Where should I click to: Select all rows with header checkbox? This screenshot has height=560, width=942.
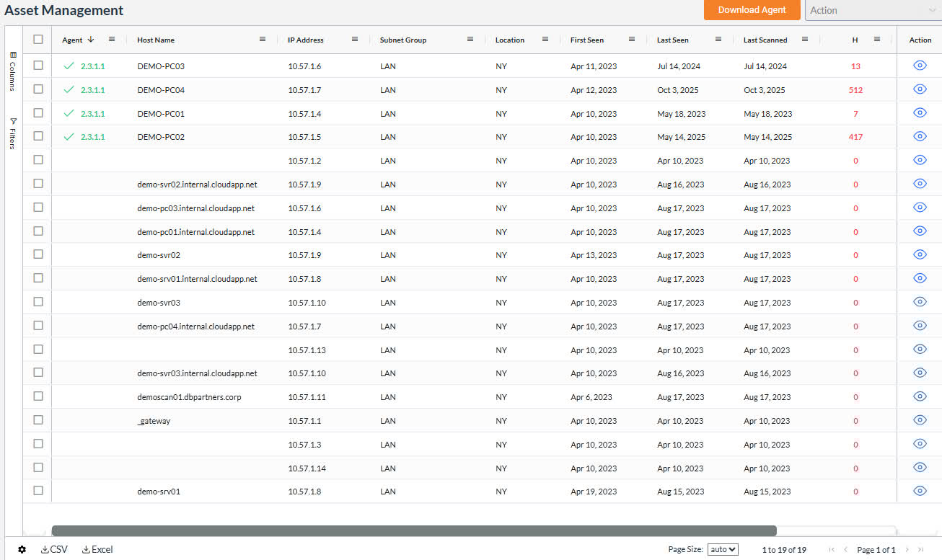click(x=38, y=40)
